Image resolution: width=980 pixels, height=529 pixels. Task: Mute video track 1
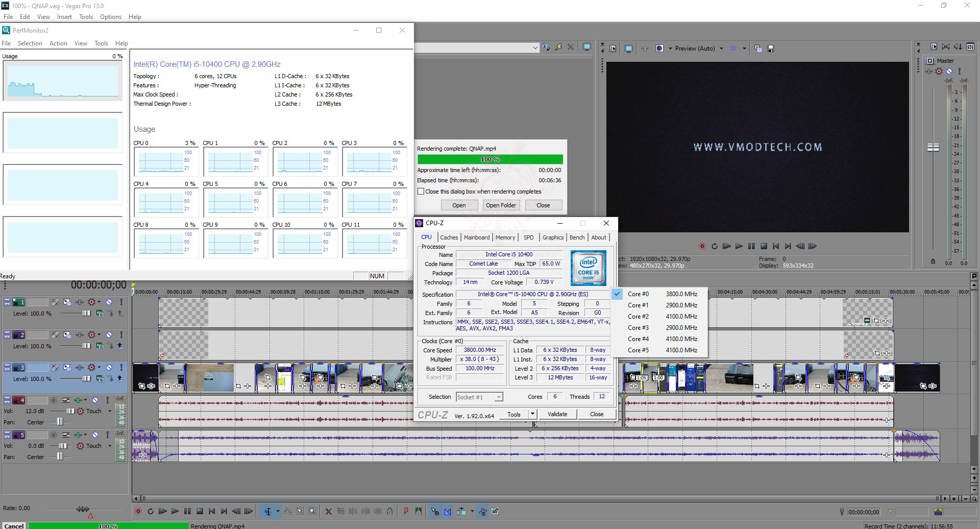pyautogui.click(x=109, y=302)
